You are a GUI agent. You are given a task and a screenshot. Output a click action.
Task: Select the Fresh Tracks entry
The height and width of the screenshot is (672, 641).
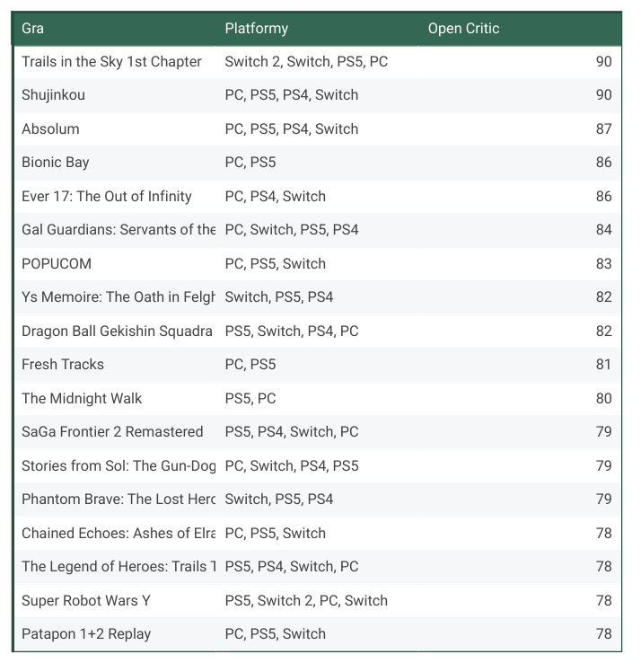[x=63, y=365]
